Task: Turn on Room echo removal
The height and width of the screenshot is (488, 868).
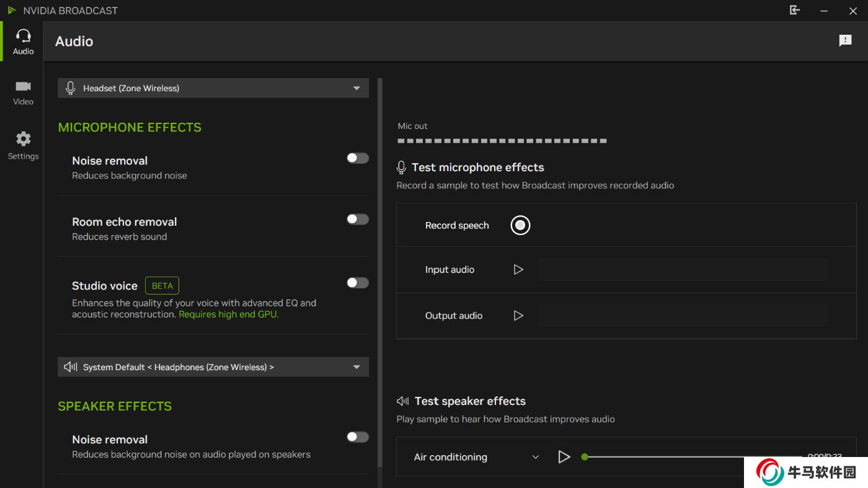Action: pos(357,220)
